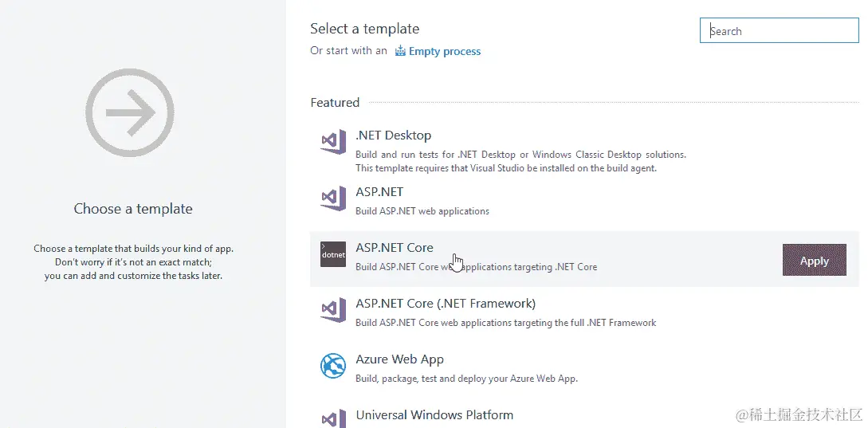Click the 'Choose a template' heading

tap(133, 209)
